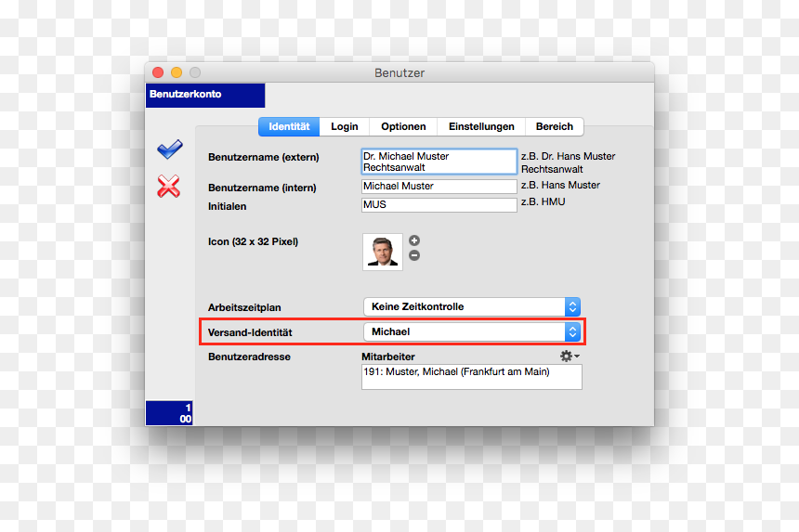Cancel with the red X icon

(169, 186)
